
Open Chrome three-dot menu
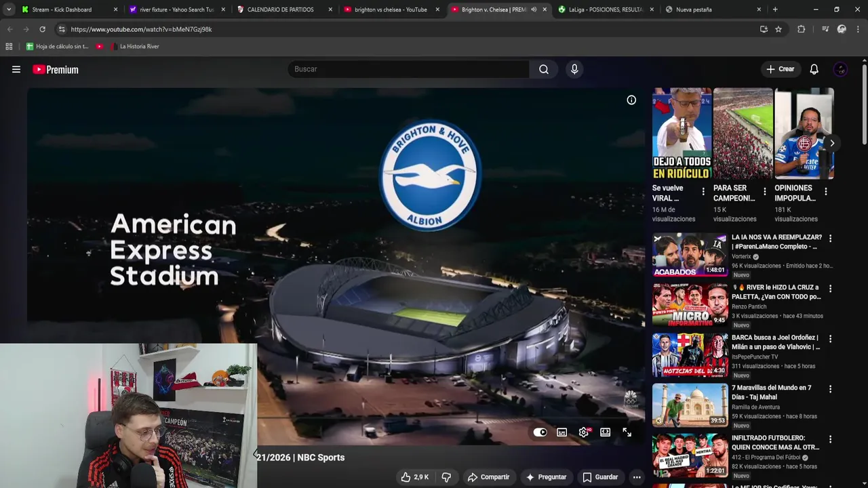[x=858, y=29]
